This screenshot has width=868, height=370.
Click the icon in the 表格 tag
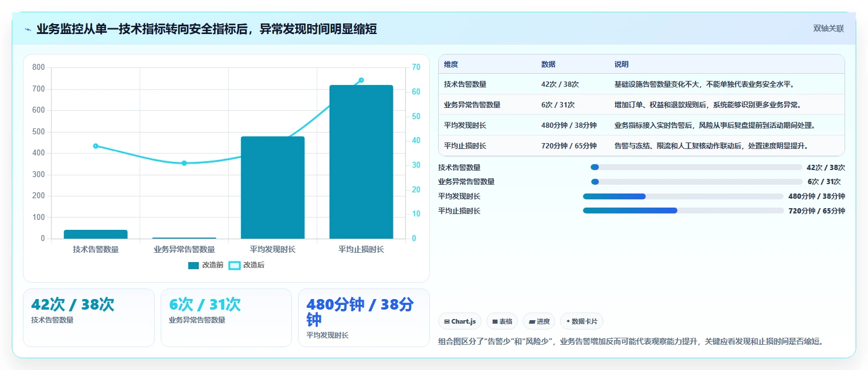(x=495, y=321)
